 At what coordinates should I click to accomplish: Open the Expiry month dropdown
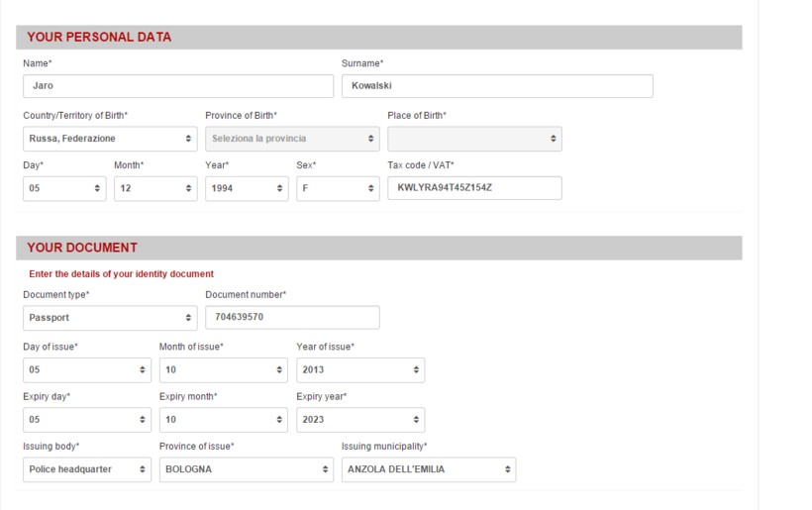coord(224,420)
